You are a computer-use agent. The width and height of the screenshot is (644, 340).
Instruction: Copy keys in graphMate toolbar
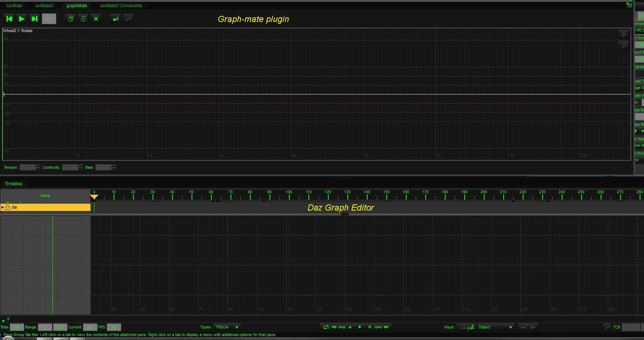[x=71, y=19]
